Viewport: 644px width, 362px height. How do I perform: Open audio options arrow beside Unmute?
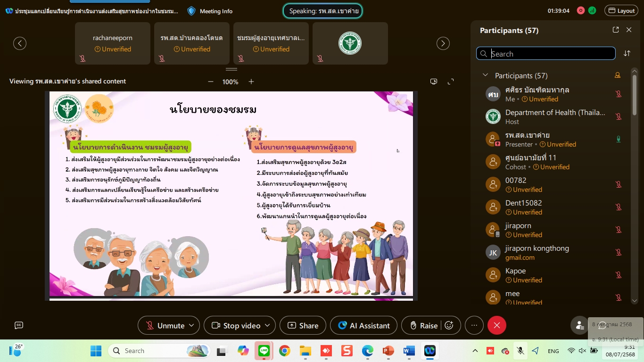point(191,326)
